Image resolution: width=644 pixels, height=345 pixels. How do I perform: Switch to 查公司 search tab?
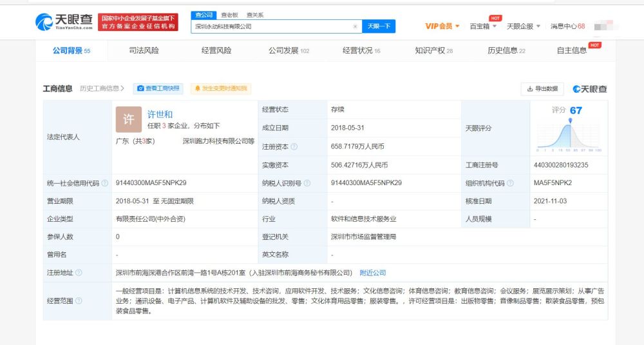pyautogui.click(x=204, y=15)
